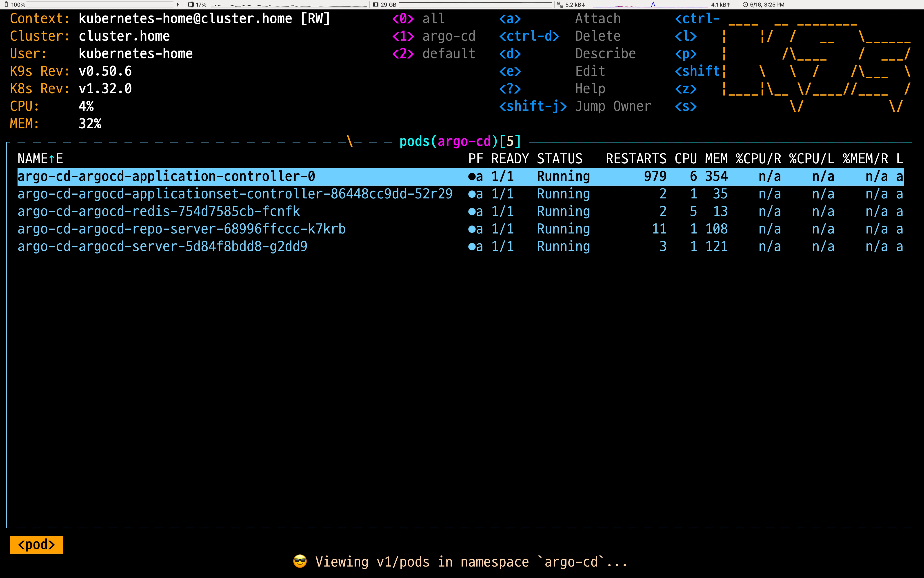Select the argocd-repo-server pod row
Image resolution: width=924 pixels, height=578 pixels.
pyautogui.click(x=182, y=229)
